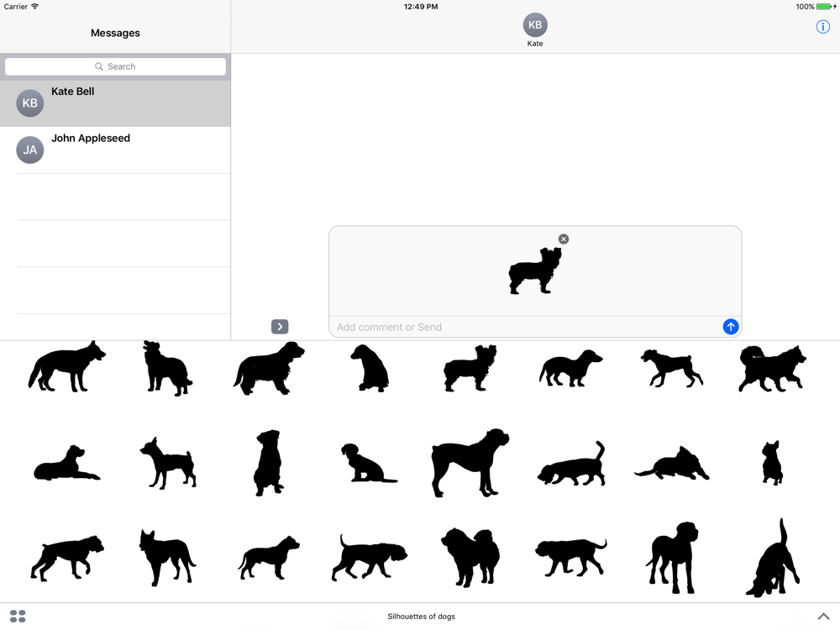Expand the apps chevron beside message field
The width and height of the screenshot is (840, 630).
tap(280, 327)
